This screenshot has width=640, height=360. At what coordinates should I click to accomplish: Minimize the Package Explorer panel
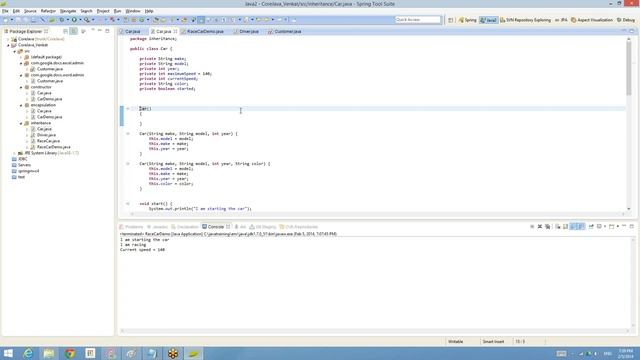click(x=100, y=31)
